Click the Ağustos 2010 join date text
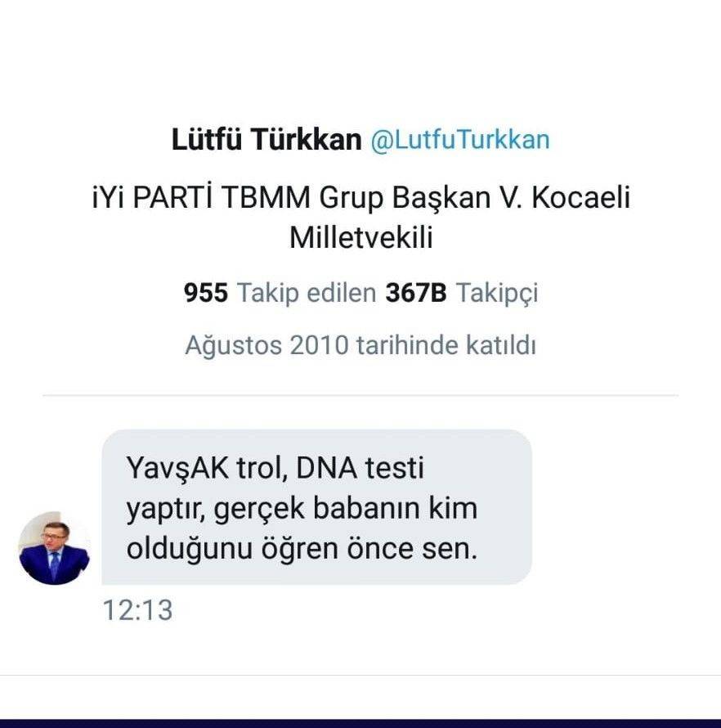This screenshot has width=721, height=728. tap(360, 345)
